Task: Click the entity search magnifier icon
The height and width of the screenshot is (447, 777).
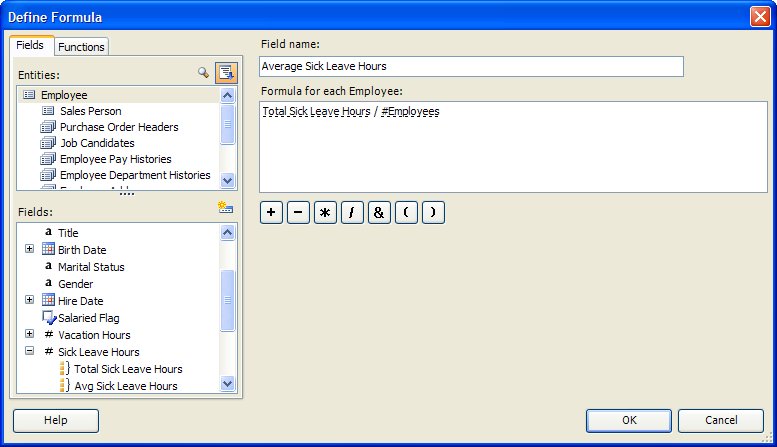Action: [x=203, y=72]
